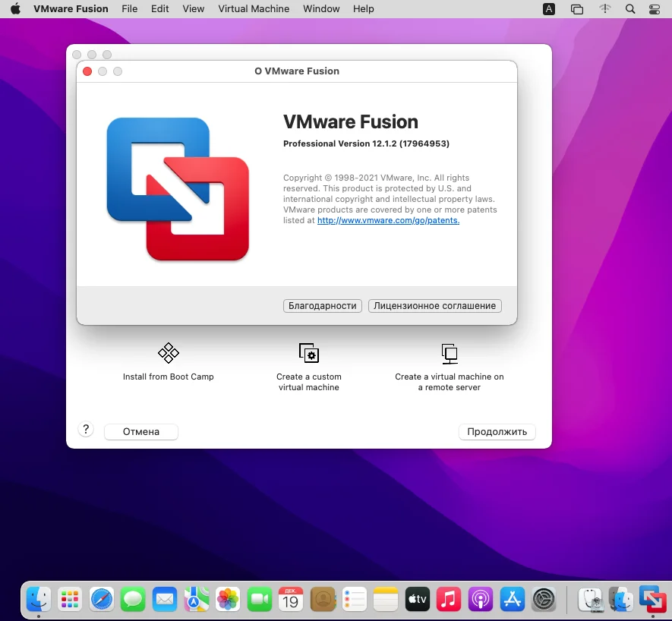Image resolution: width=672 pixels, height=621 pixels.
Task: Launch Migration Assistant from the Dock
Action: (x=621, y=599)
